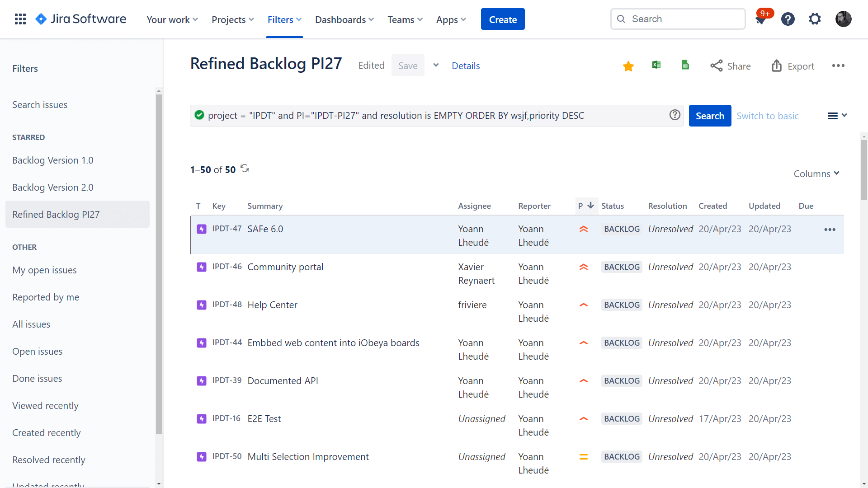Click the epic type icon of IPDT-44

202,343
